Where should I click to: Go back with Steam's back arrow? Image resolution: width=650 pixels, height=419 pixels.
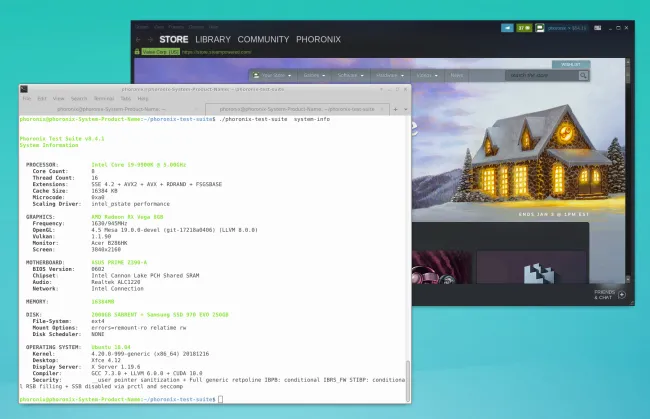pyautogui.click(x=138, y=39)
